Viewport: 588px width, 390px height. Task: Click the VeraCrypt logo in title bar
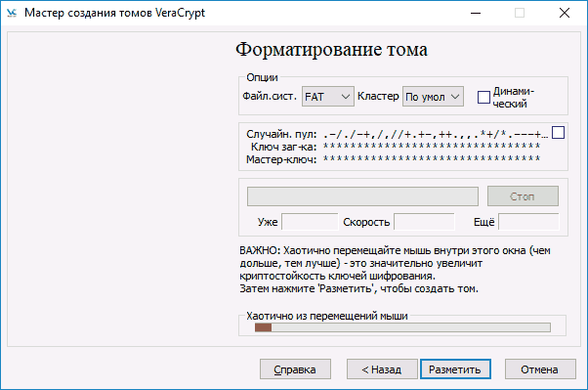pyautogui.click(x=12, y=13)
